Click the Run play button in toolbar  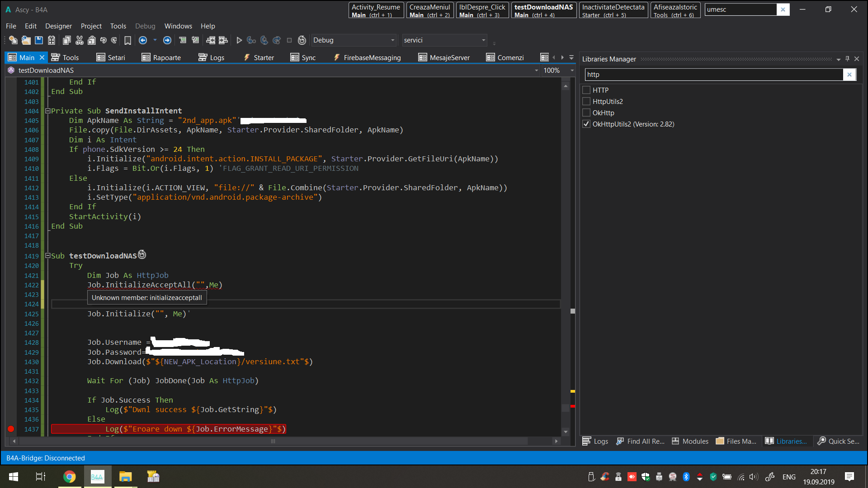pos(239,40)
